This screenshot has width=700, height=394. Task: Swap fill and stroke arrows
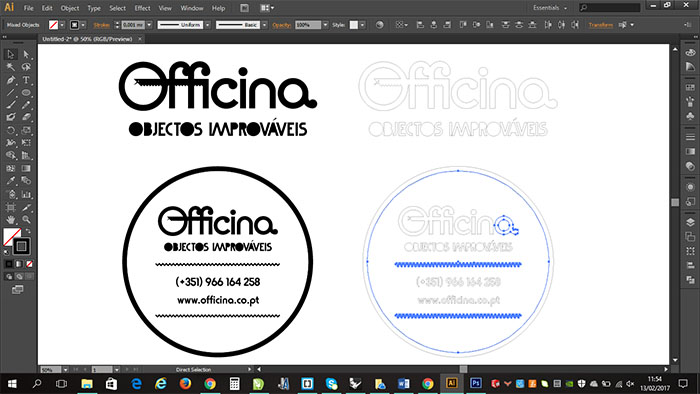pos(28,231)
